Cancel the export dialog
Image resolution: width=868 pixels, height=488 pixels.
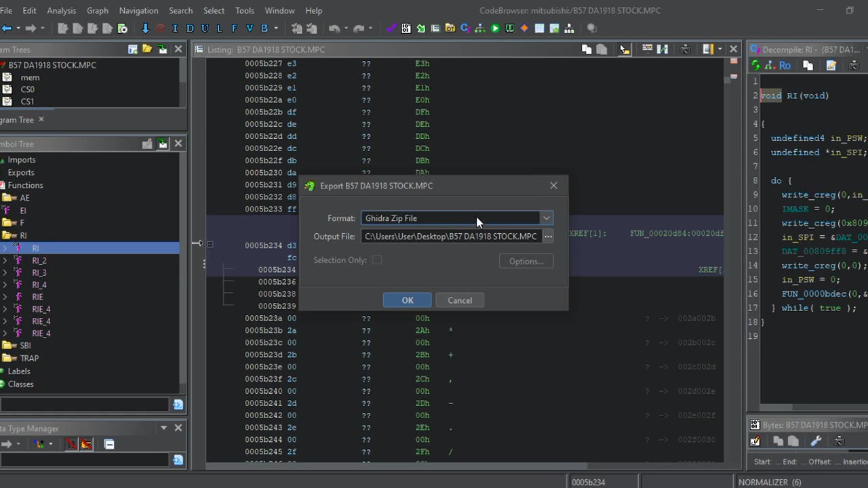[x=460, y=300]
